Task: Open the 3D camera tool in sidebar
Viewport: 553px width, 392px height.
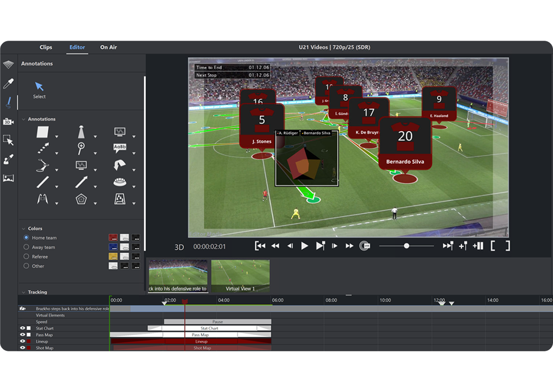Action: (8, 122)
